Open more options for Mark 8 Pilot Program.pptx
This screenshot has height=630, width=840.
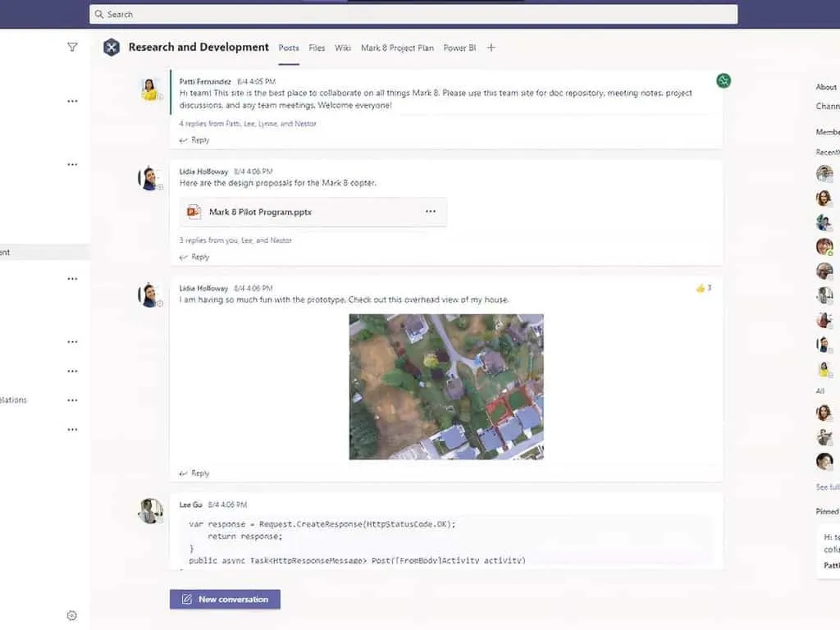[431, 212]
